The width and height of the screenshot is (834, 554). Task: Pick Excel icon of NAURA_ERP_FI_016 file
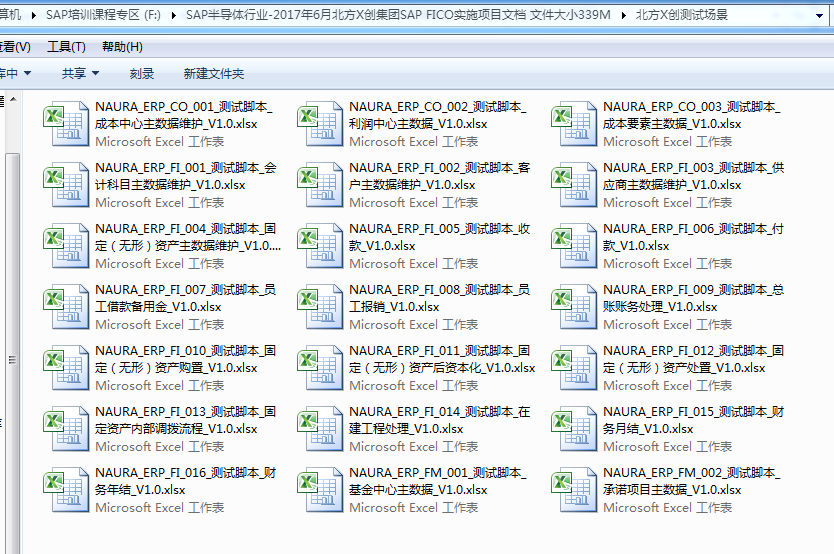point(66,490)
